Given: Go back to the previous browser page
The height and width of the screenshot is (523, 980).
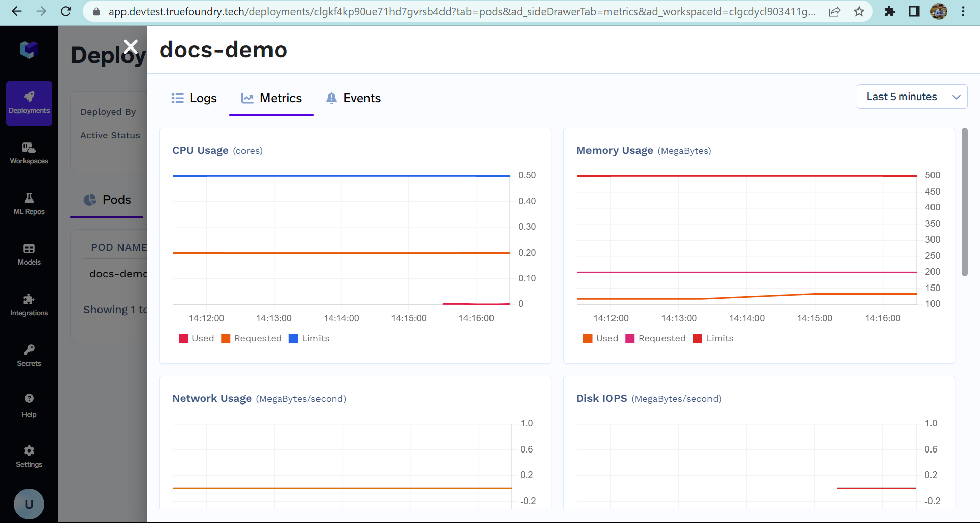Looking at the screenshot, I should 17,11.
